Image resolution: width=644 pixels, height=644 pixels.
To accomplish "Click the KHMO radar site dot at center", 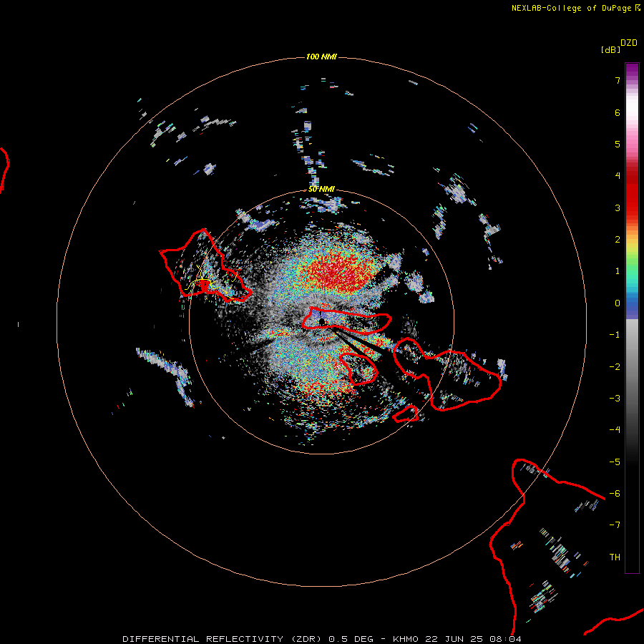I will pyautogui.click(x=322, y=322).
